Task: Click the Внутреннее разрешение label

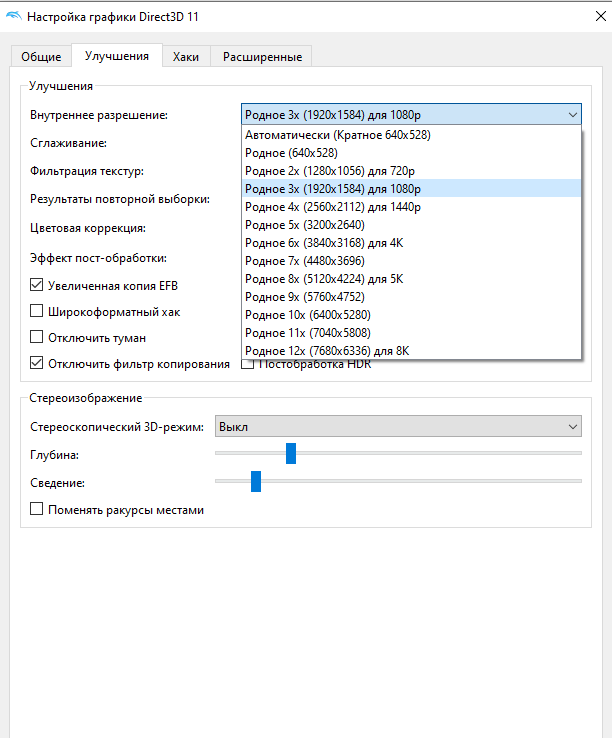Action: (x=99, y=115)
